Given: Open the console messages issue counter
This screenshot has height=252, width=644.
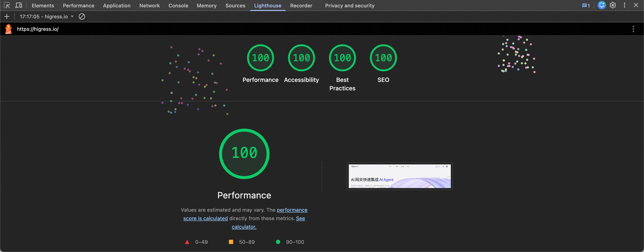Looking at the screenshot, I should 586,5.
